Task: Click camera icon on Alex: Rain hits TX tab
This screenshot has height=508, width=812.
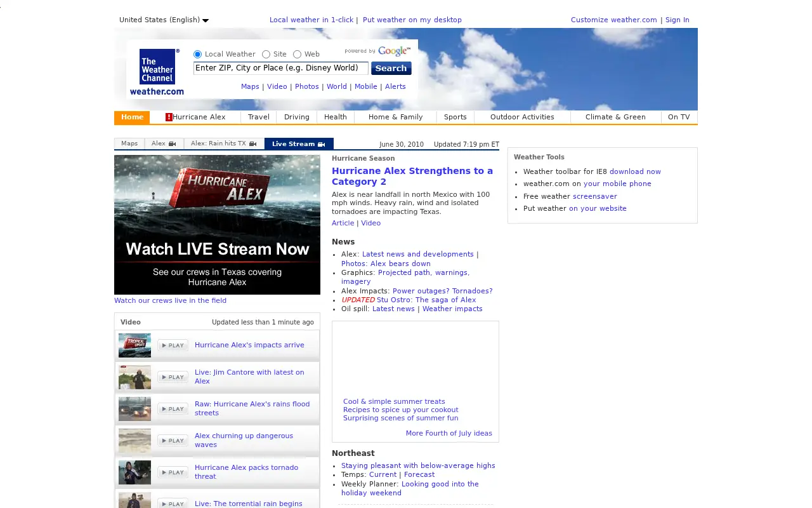Action: [x=253, y=144]
